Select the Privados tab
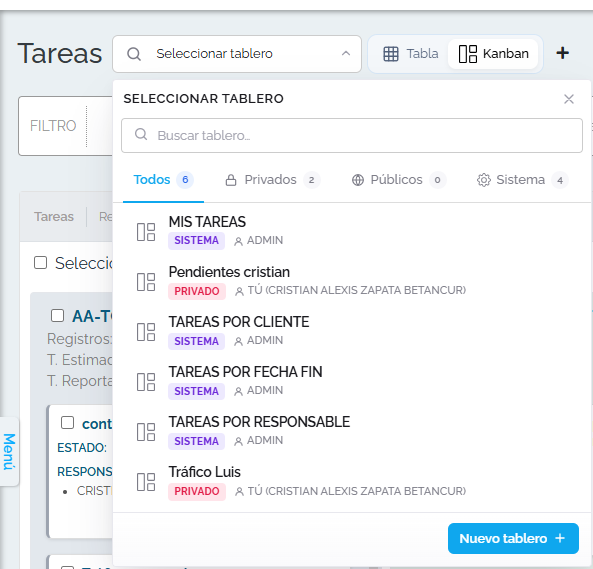 coord(272,180)
